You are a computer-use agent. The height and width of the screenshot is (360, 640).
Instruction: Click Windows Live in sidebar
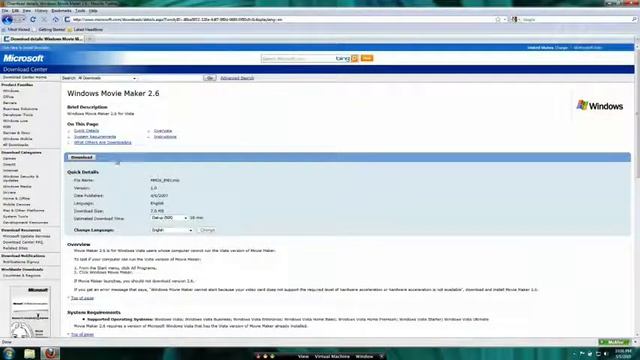coord(16,121)
